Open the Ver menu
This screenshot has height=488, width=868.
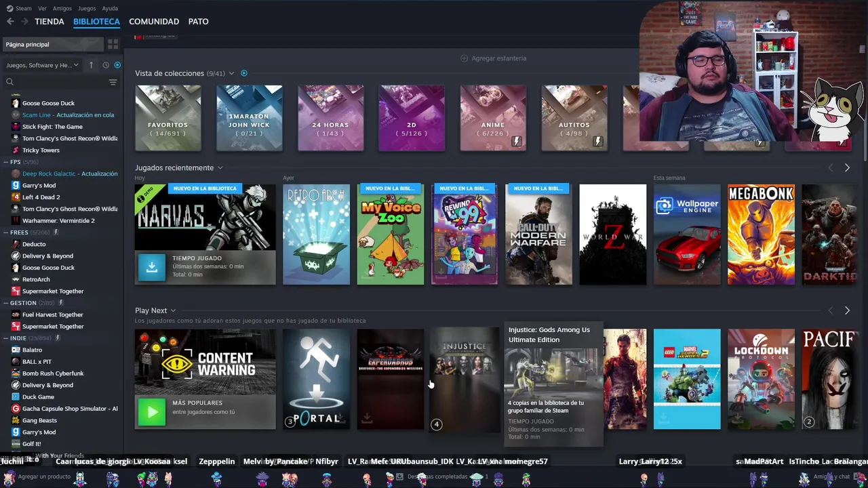click(43, 8)
